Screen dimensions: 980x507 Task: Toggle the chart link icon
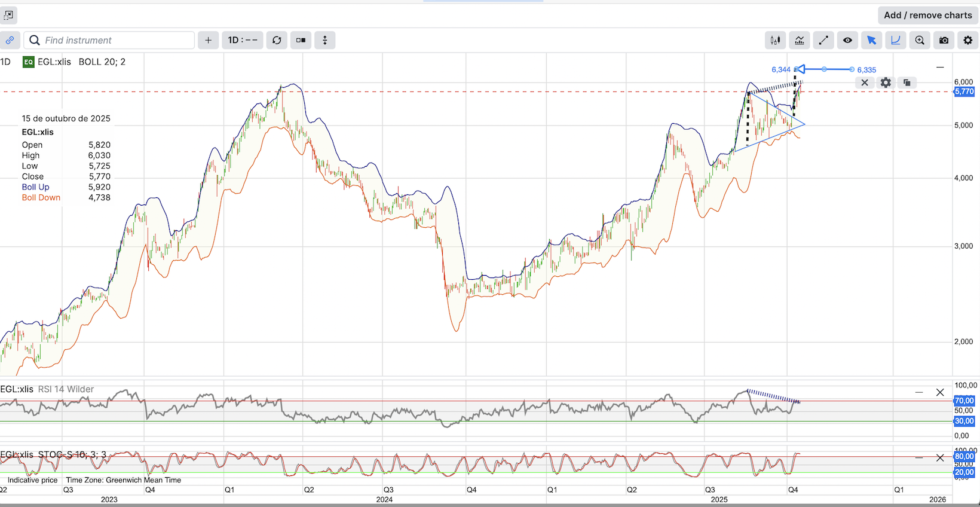pos(10,40)
